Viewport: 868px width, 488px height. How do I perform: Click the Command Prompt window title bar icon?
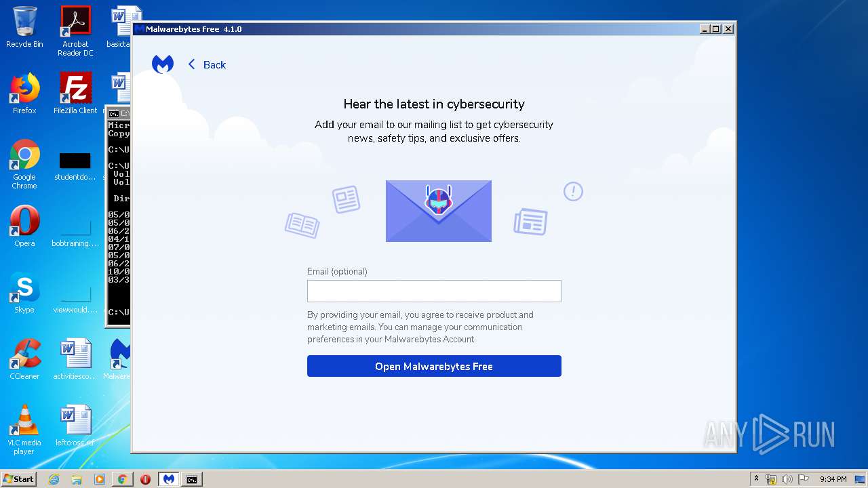tap(114, 114)
